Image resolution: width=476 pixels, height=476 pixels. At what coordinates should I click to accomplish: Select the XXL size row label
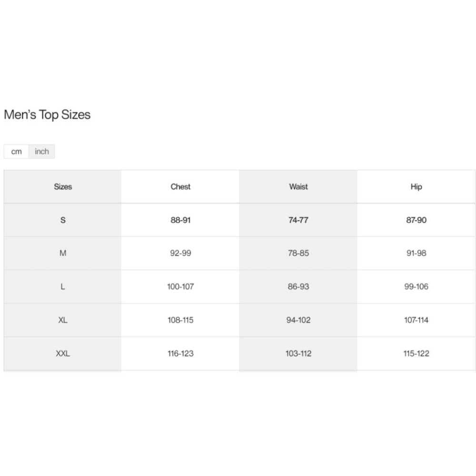coord(63,354)
